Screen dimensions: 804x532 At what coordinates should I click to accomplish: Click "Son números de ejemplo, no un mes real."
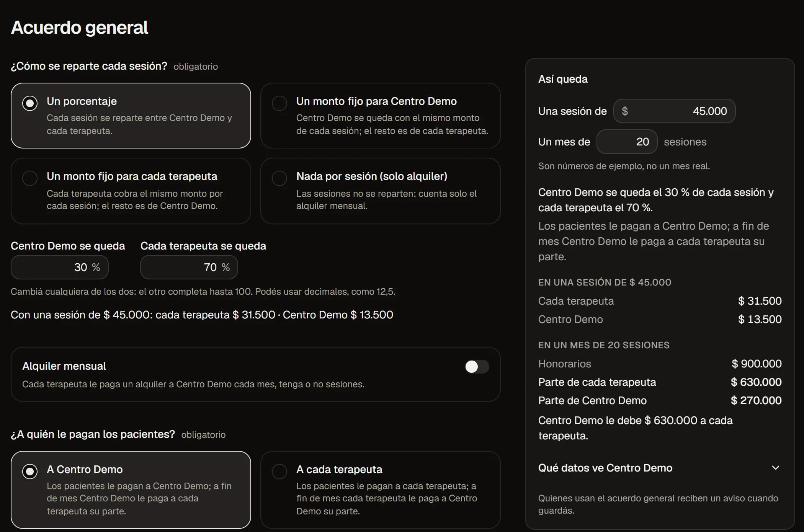pos(624,166)
